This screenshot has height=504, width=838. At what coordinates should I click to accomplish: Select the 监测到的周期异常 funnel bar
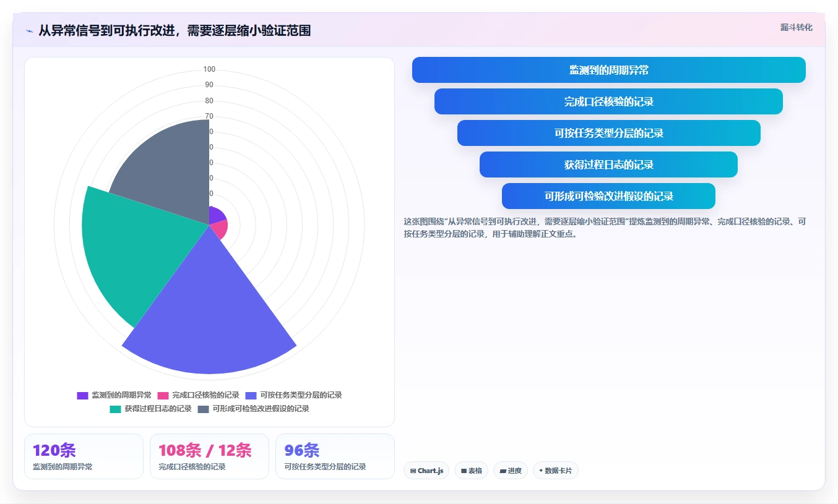[x=609, y=70]
